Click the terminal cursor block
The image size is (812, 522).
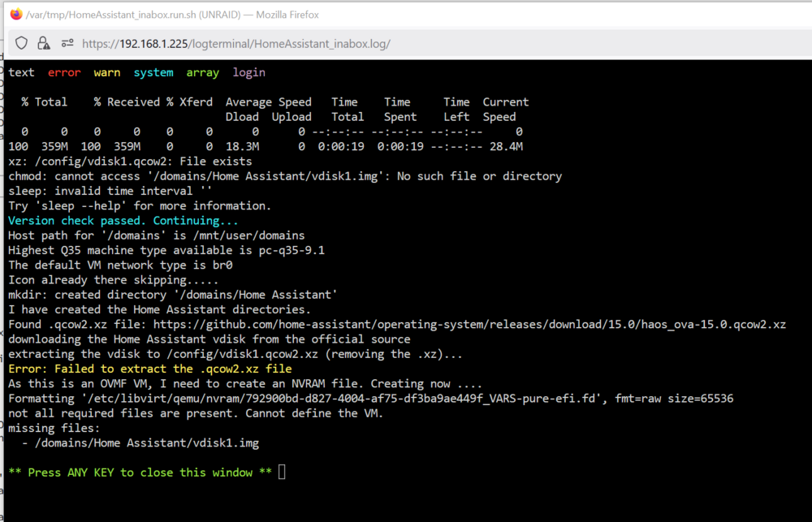point(282,472)
